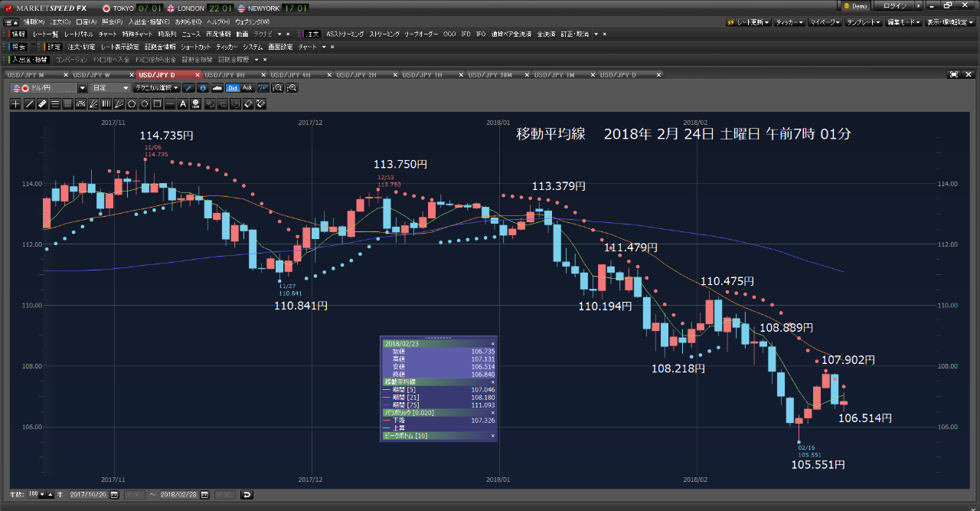Switch the chart to Ask prices
980x511 pixels.
coord(248,88)
